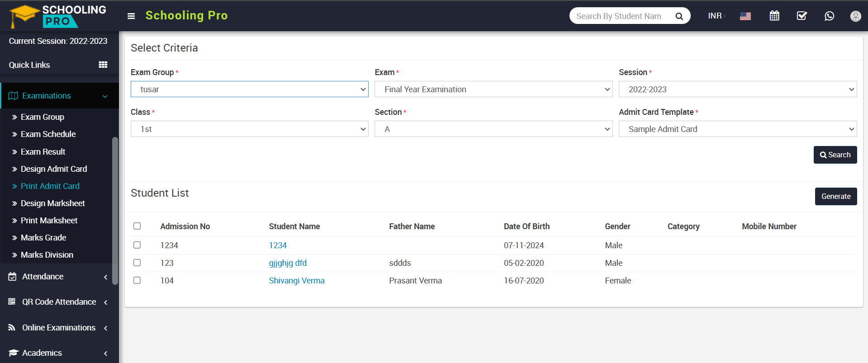
Task: Click the Student Name column header
Action: pyautogui.click(x=294, y=226)
